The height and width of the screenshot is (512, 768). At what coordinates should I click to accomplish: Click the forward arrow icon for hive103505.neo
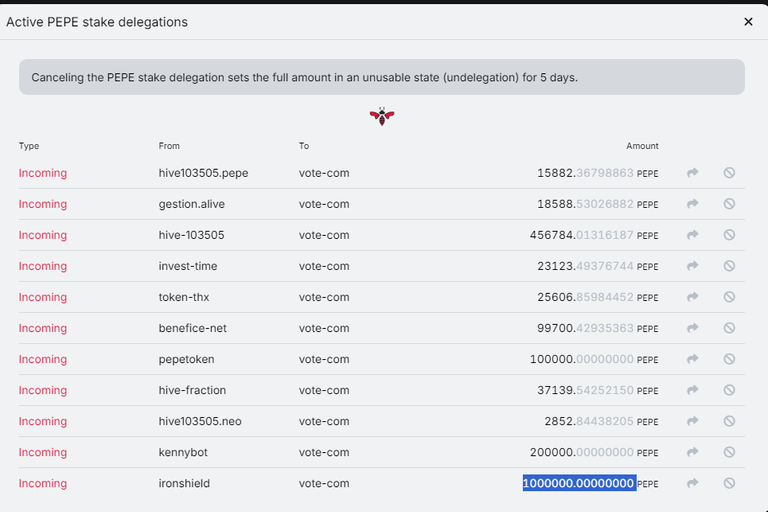pyautogui.click(x=692, y=421)
